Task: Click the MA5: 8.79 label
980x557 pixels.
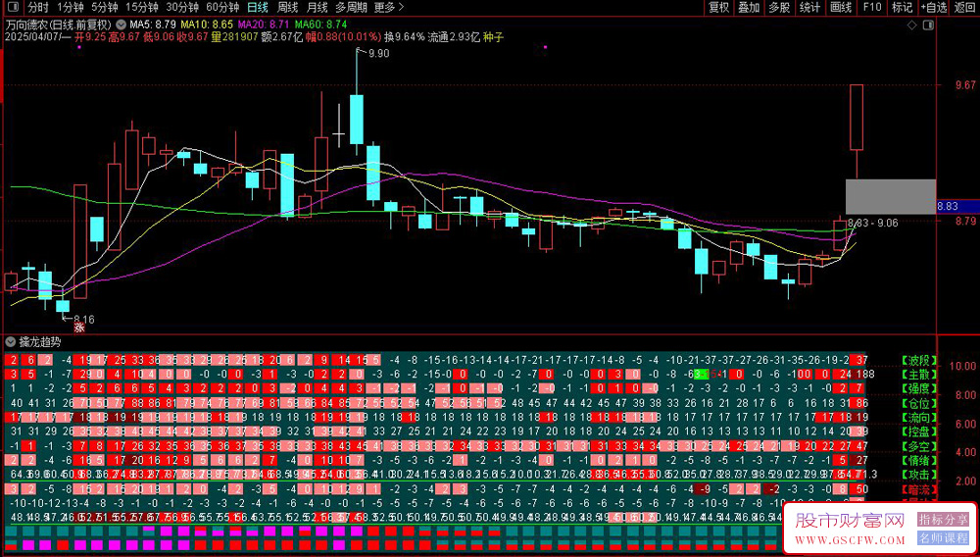Action: click(152, 25)
